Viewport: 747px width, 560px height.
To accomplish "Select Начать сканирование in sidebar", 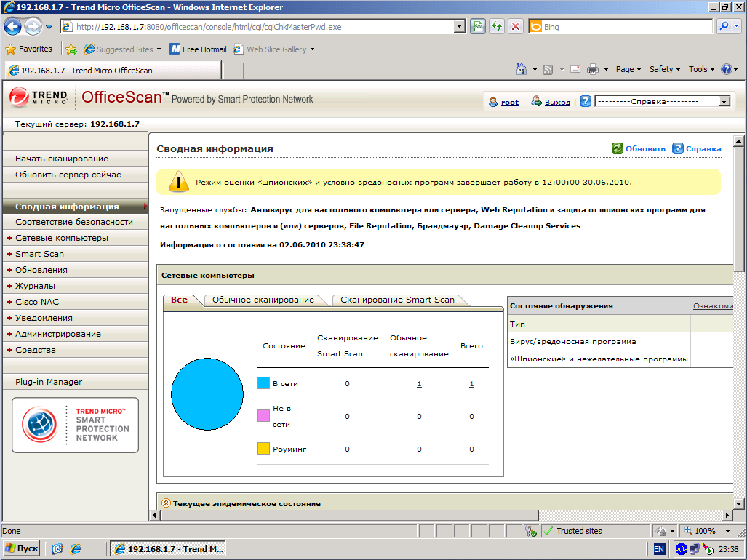I will 76,159.
